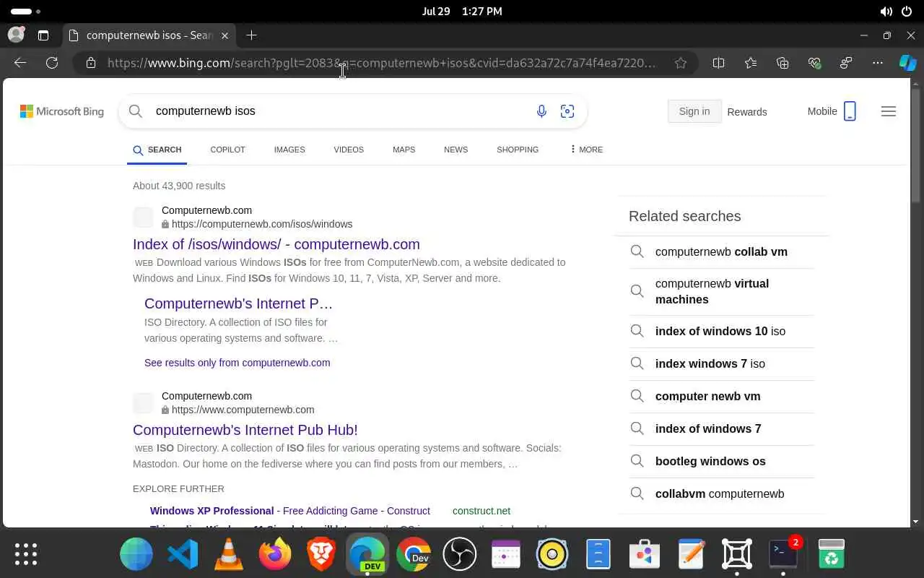
Task: Launch Visual Studio Code from the dock
Action: point(183,554)
